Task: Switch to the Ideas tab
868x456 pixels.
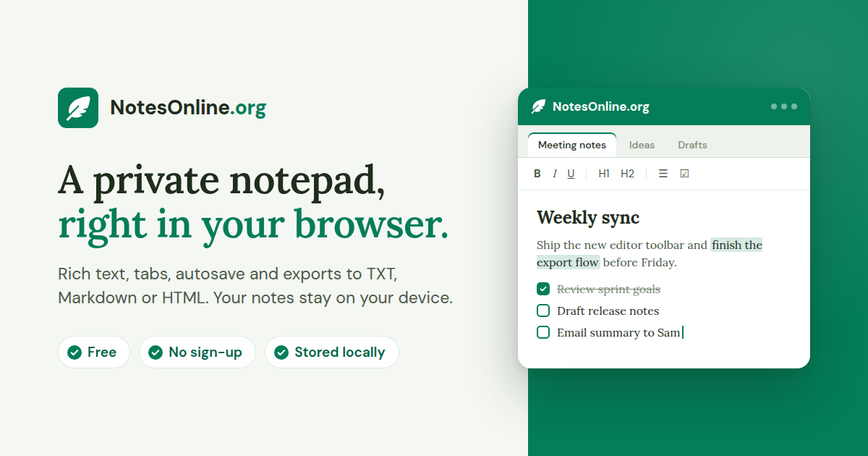Action: pos(642,145)
